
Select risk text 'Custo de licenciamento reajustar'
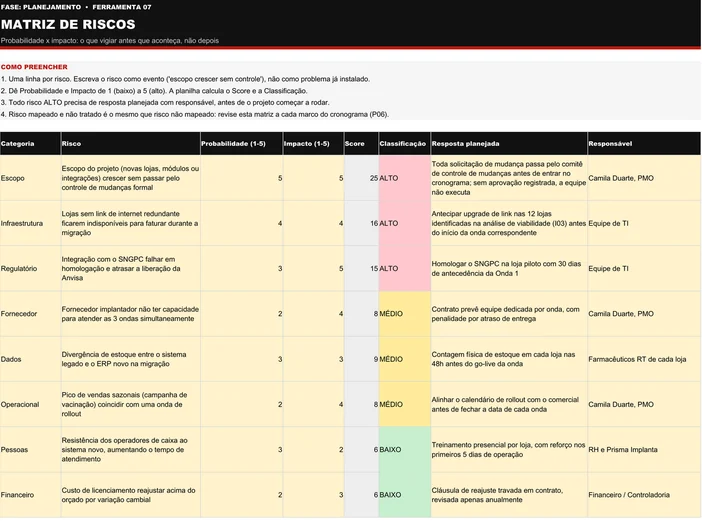128,495
